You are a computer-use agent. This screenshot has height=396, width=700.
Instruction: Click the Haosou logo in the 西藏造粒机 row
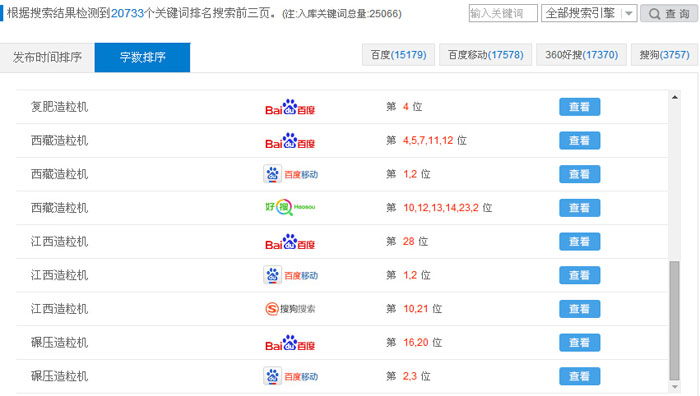pyautogui.click(x=290, y=207)
